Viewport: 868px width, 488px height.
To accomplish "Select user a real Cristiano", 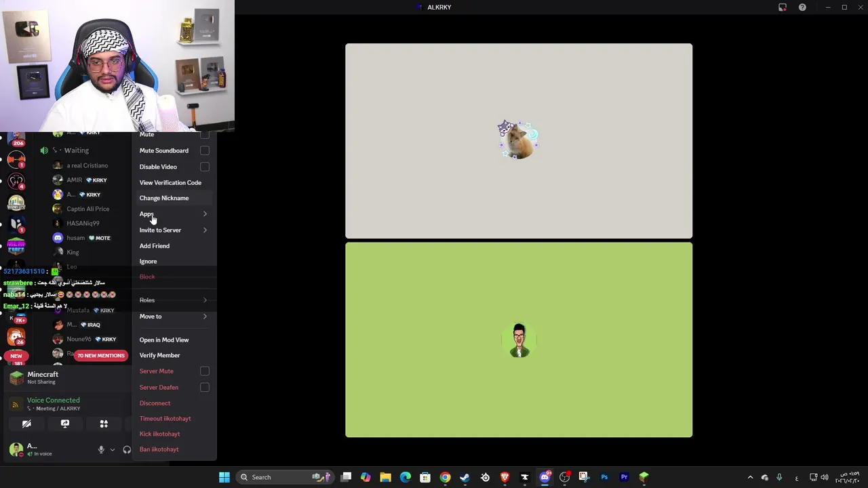I will point(87,165).
